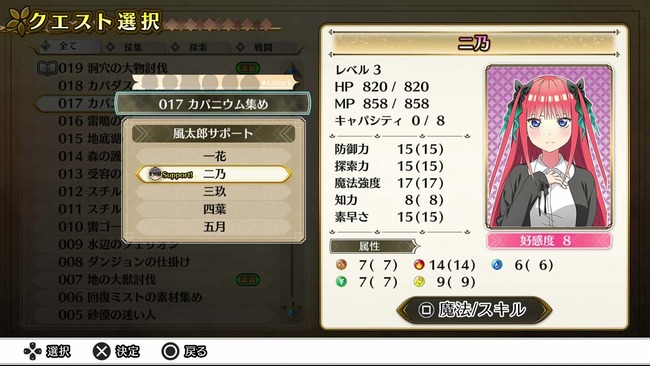This screenshot has width=650, height=366.
Task: Click the water attribute icon
Action: coord(497,264)
